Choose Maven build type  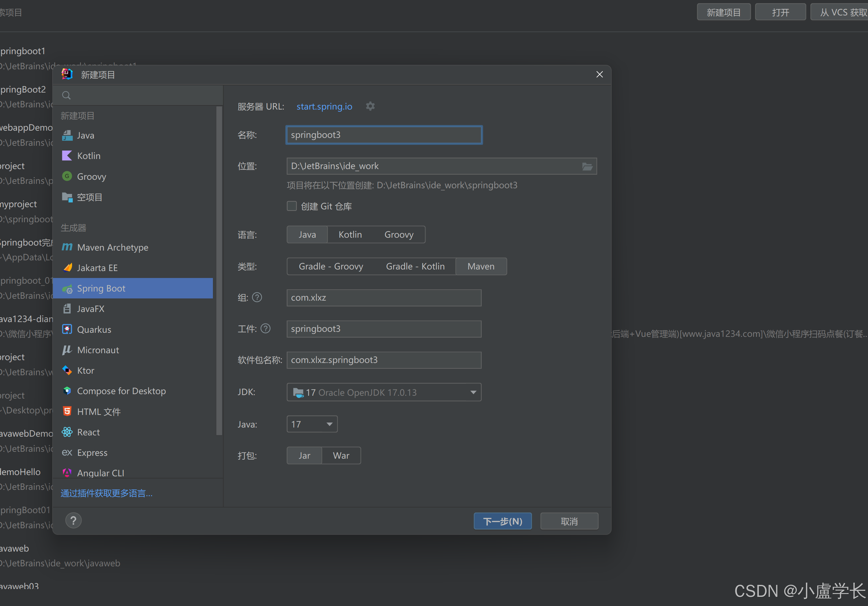click(481, 266)
